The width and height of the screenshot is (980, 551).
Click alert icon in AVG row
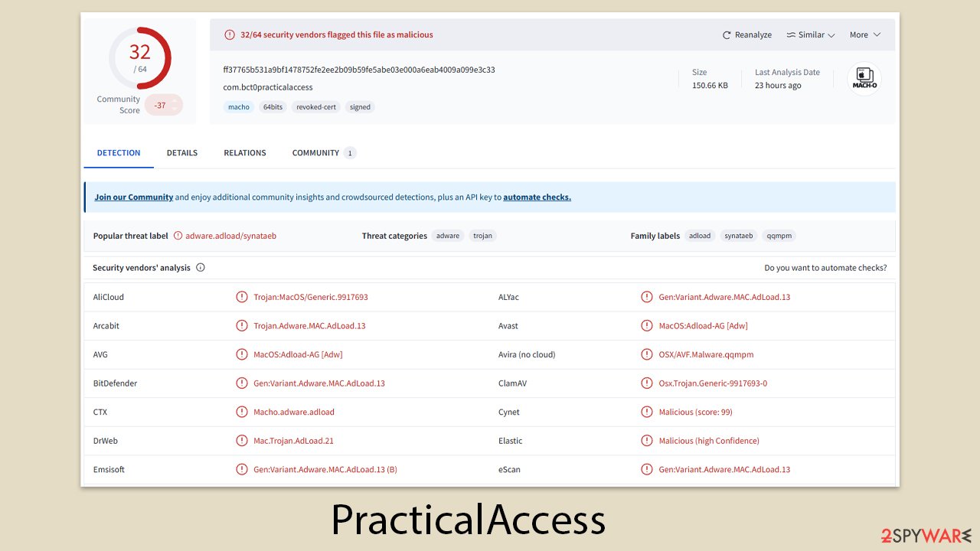pyautogui.click(x=242, y=354)
